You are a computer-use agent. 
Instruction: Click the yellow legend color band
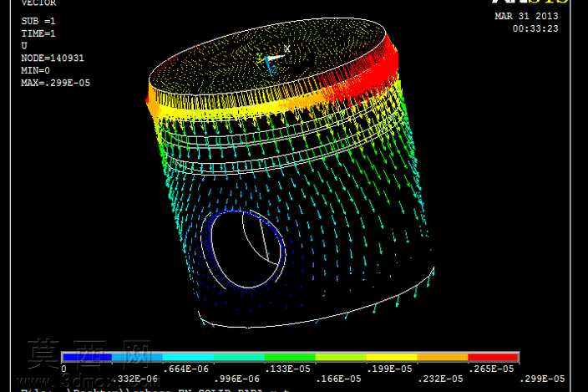coord(392,357)
